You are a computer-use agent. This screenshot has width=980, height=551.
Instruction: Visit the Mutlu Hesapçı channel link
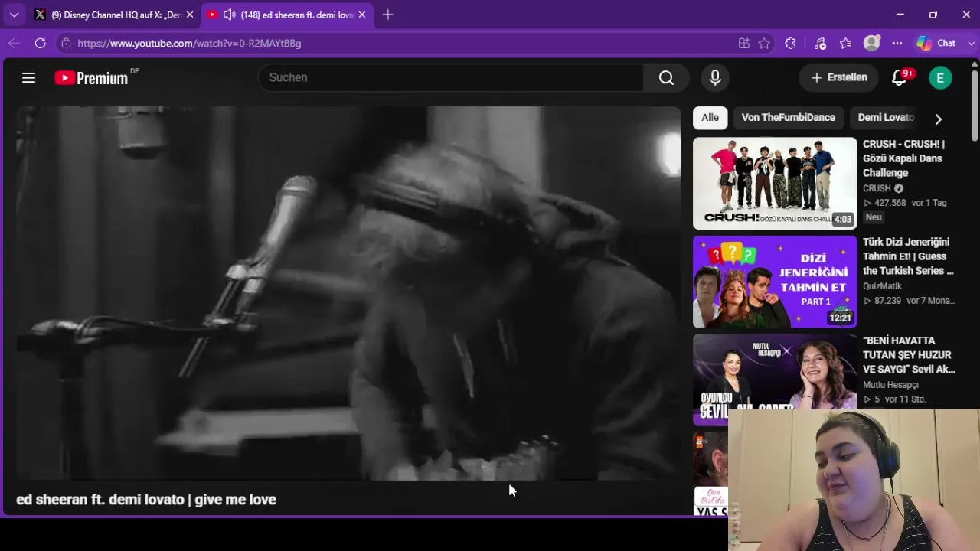(890, 385)
